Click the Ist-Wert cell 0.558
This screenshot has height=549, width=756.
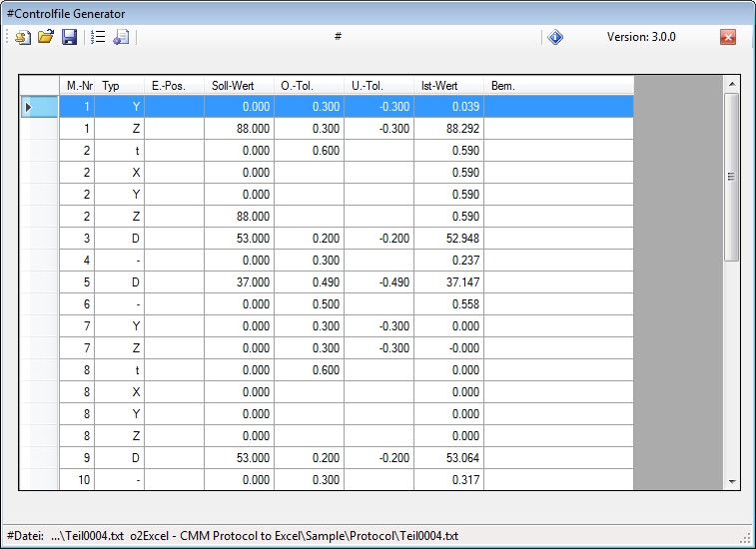(448, 304)
